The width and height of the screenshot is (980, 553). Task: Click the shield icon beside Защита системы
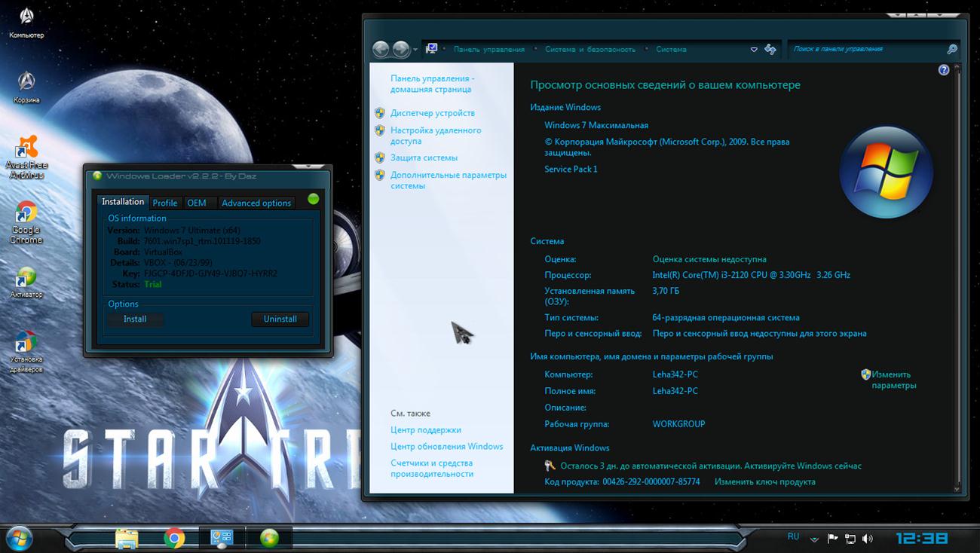[x=380, y=157]
